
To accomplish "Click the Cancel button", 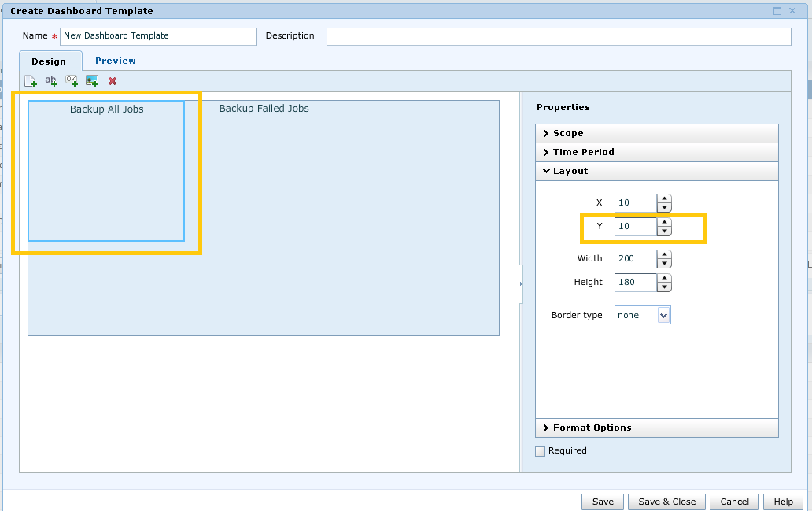I will (734, 502).
